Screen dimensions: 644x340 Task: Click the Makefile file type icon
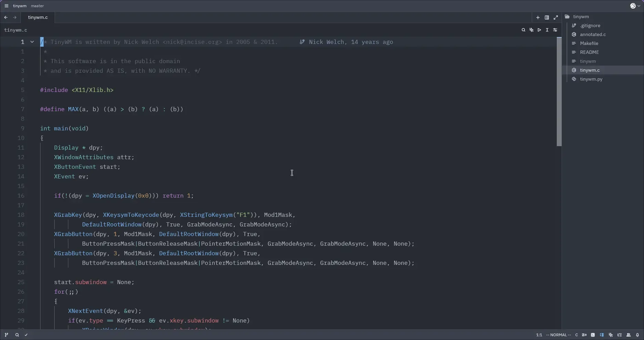click(574, 43)
